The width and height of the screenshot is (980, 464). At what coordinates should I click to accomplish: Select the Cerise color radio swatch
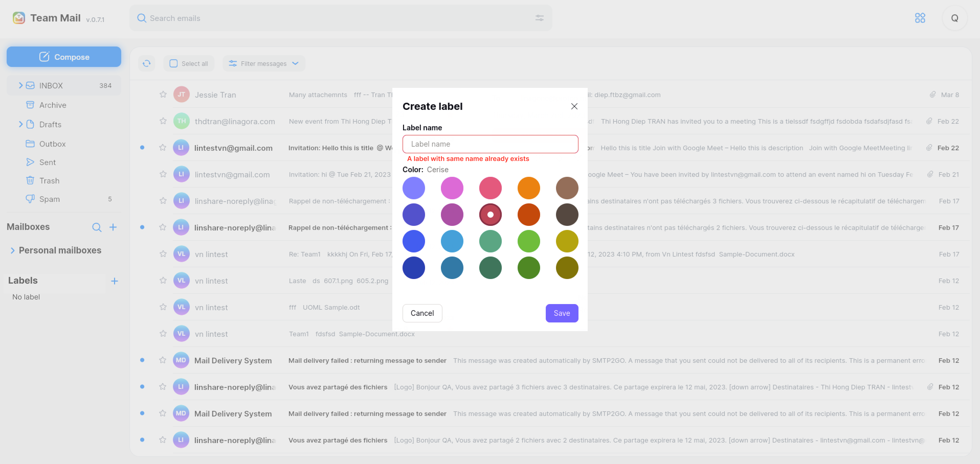pyautogui.click(x=490, y=215)
